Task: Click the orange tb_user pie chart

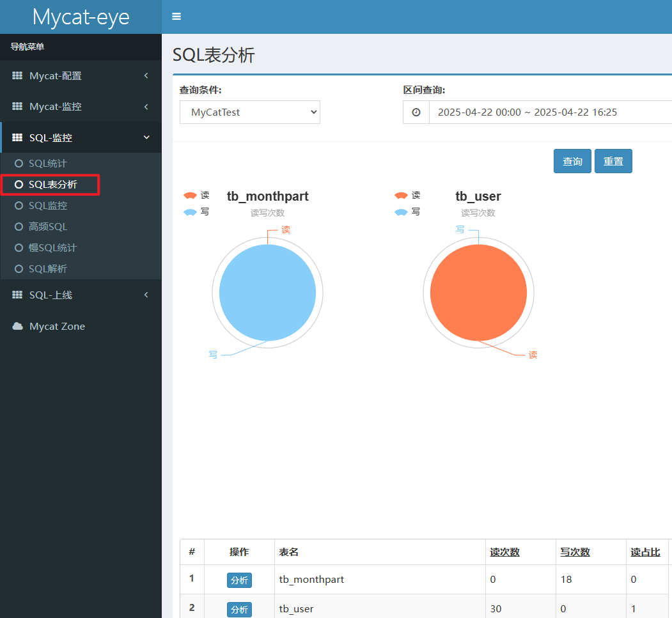Action: pos(478,293)
